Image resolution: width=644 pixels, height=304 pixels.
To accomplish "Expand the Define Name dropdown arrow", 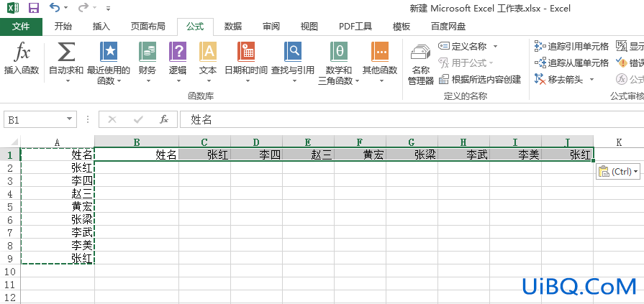I will click(495, 46).
